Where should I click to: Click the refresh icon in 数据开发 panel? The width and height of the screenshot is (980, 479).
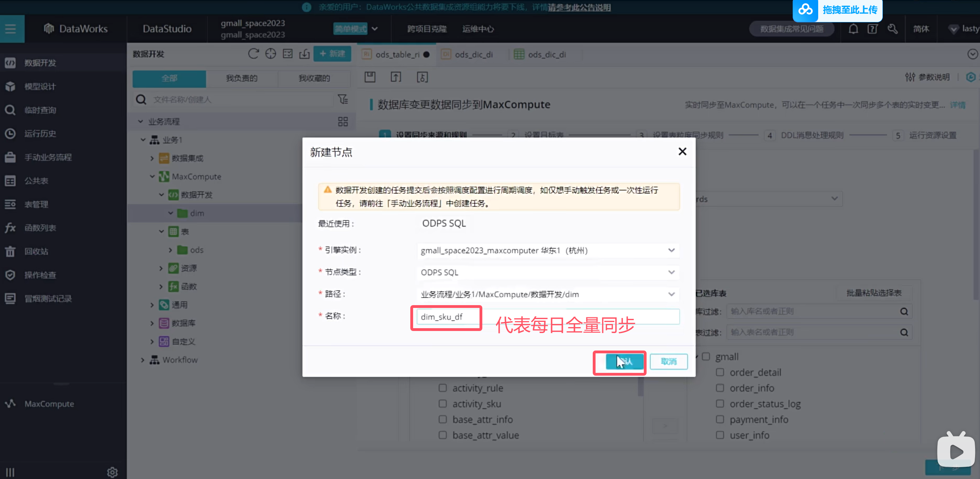click(x=253, y=54)
